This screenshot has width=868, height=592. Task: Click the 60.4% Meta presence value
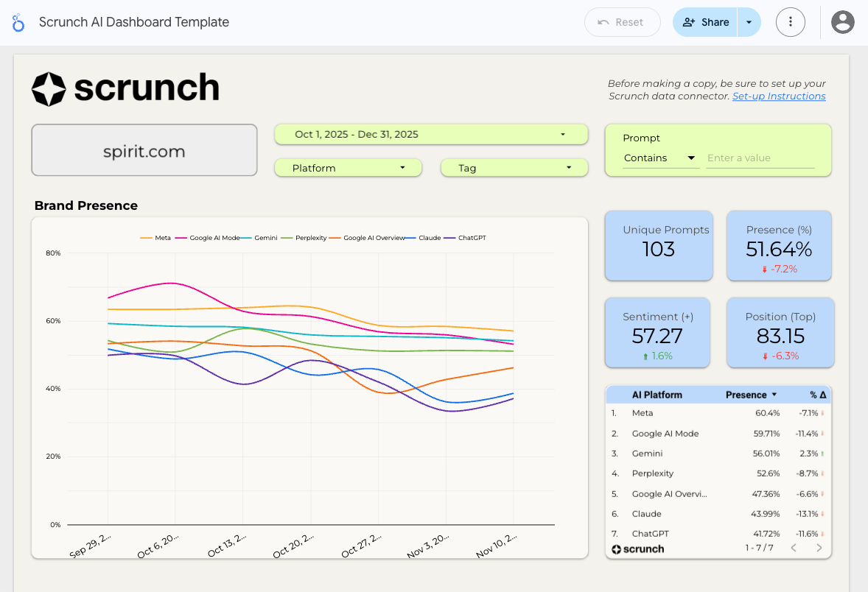[767, 413]
